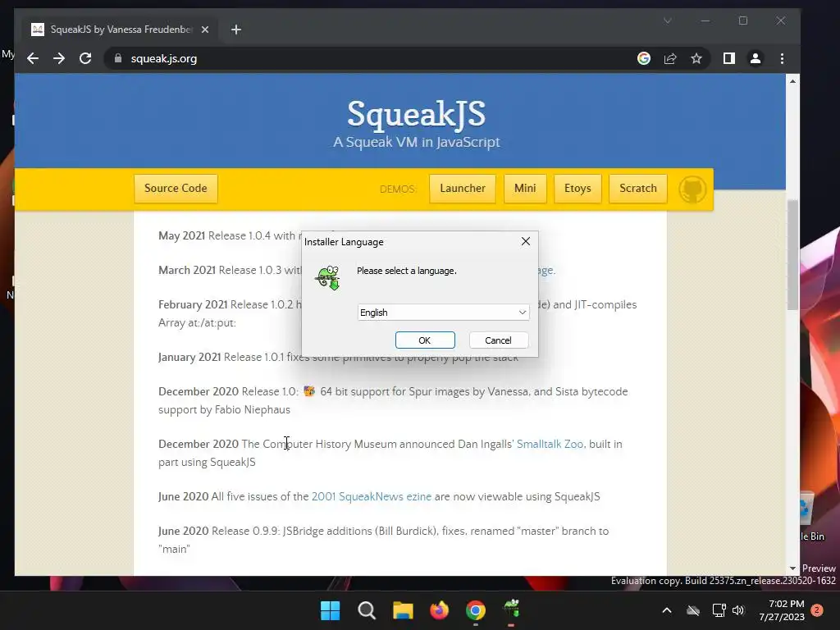Viewport: 840px width, 630px height.
Task: Open the volume tray icon
Action: (738, 610)
